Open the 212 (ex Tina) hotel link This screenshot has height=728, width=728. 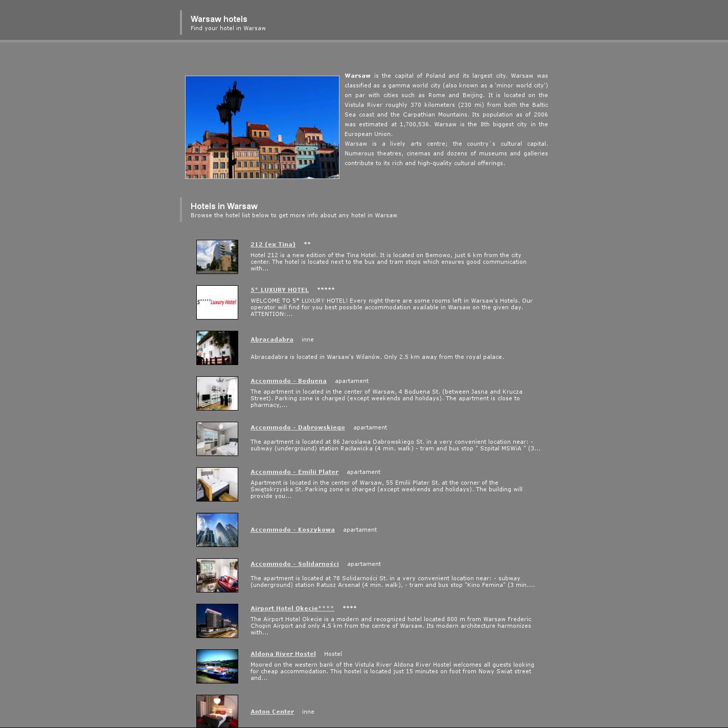(x=272, y=244)
